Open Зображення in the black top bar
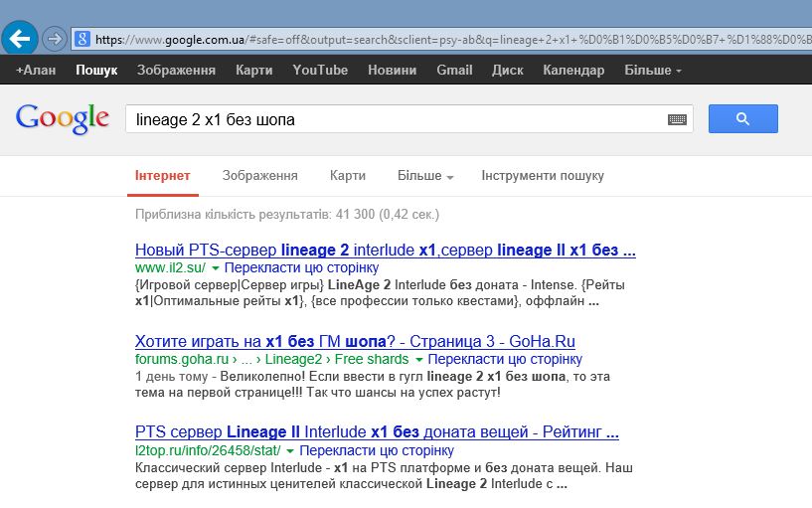This screenshot has height=508, width=812. 176,70
